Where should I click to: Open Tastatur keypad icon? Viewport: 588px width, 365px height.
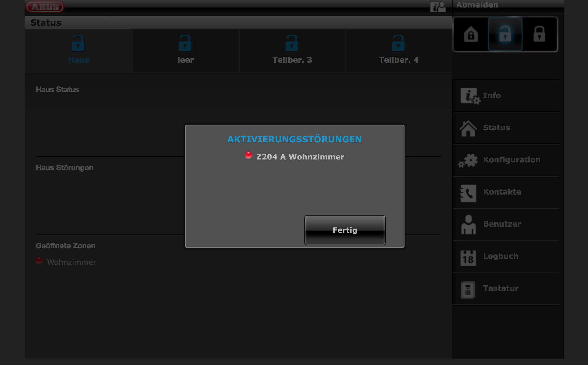[x=468, y=290]
